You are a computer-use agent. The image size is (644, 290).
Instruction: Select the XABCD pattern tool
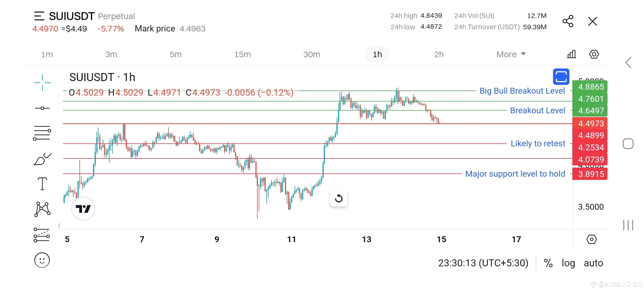(42, 209)
